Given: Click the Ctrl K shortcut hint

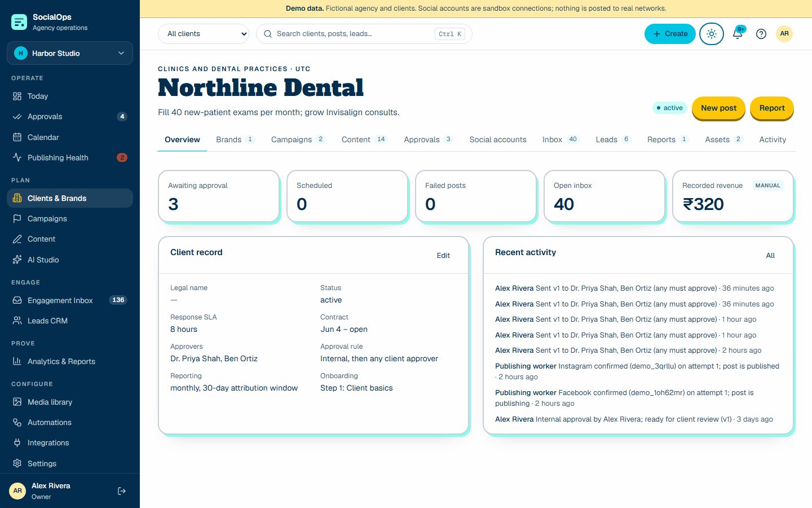Looking at the screenshot, I should tap(450, 34).
